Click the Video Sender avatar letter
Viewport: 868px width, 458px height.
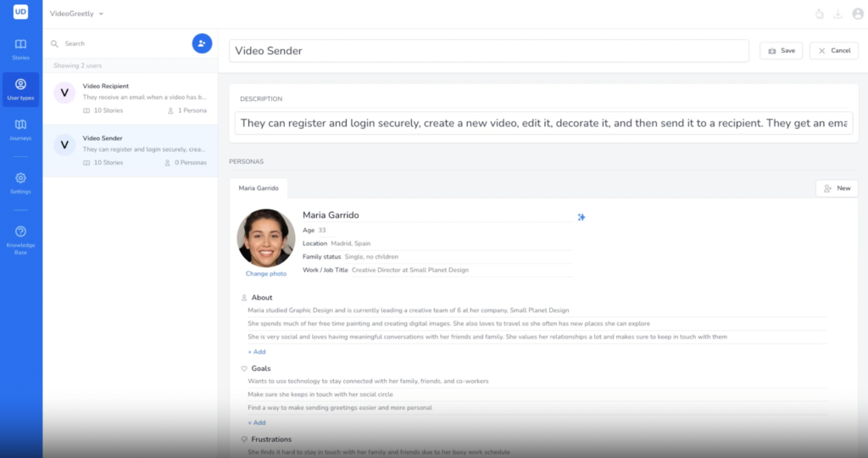[x=64, y=145]
